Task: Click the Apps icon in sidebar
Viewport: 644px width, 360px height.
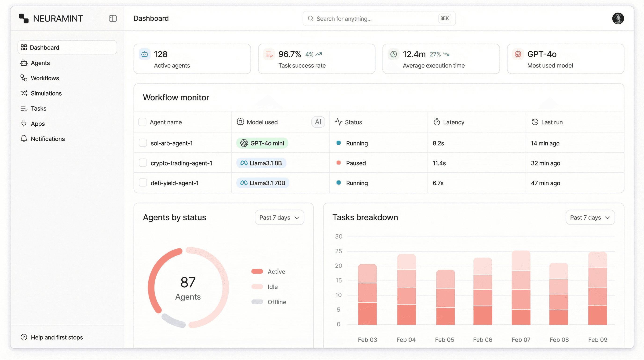Action: pyautogui.click(x=24, y=124)
